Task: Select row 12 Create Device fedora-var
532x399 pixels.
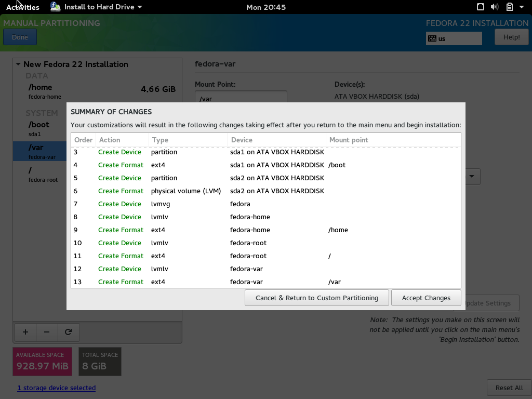Action: (x=266, y=269)
